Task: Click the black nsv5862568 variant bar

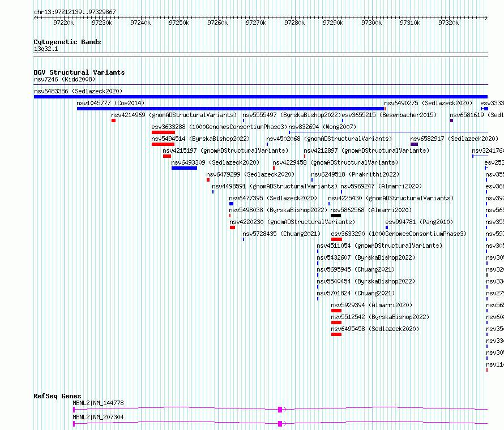Action: [x=336, y=216]
